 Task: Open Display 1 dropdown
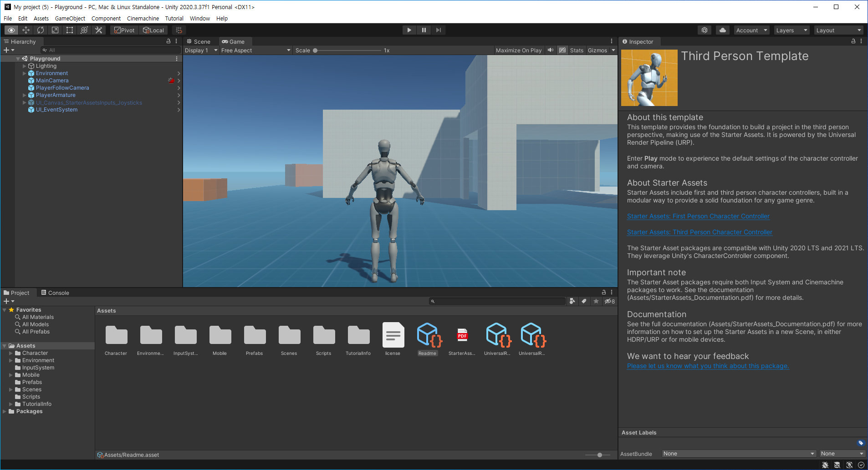201,51
